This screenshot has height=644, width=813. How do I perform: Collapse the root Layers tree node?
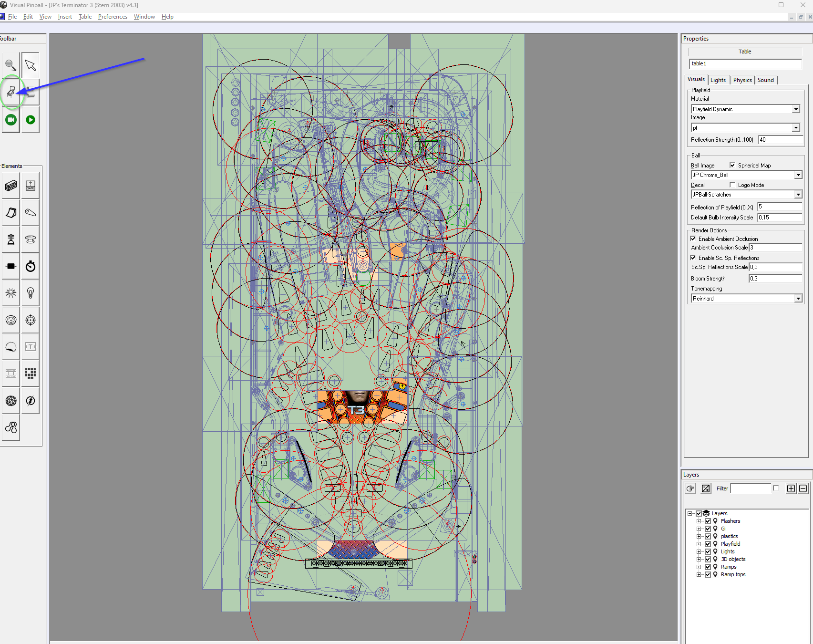(690, 513)
